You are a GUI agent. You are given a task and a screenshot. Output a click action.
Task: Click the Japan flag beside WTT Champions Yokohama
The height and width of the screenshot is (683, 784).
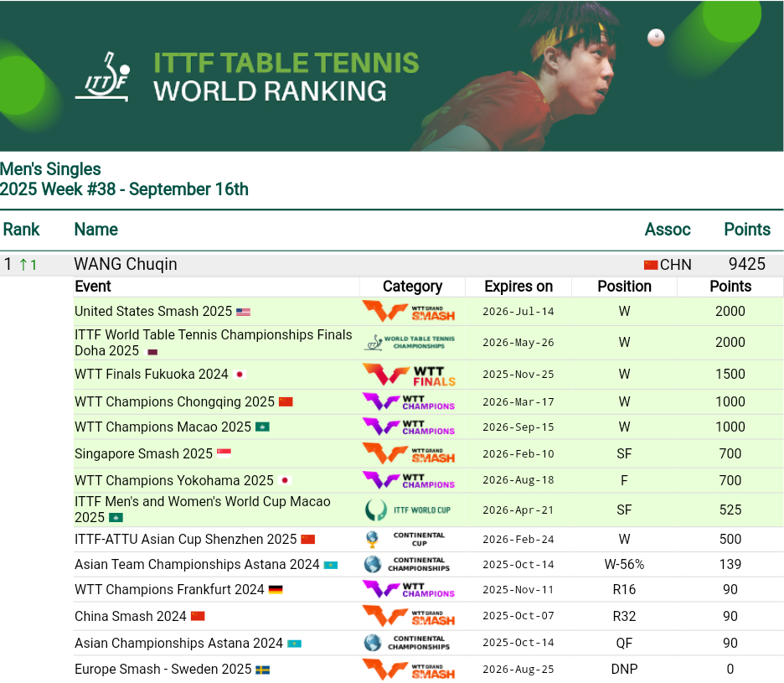click(x=285, y=480)
